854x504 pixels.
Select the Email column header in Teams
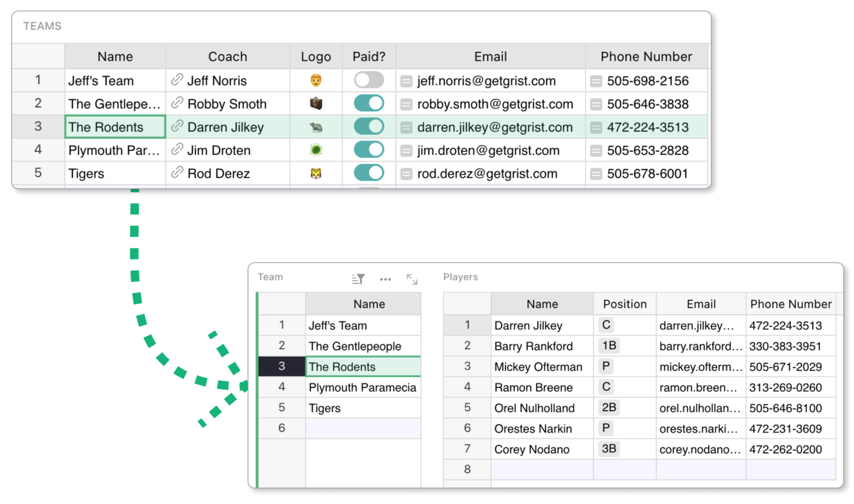(491, 56)
